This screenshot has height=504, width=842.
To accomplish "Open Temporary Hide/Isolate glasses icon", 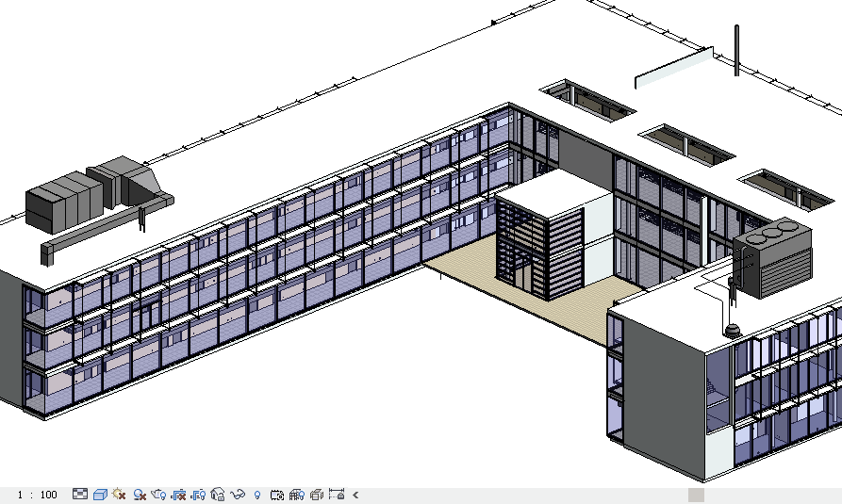I will click(238, 494).
